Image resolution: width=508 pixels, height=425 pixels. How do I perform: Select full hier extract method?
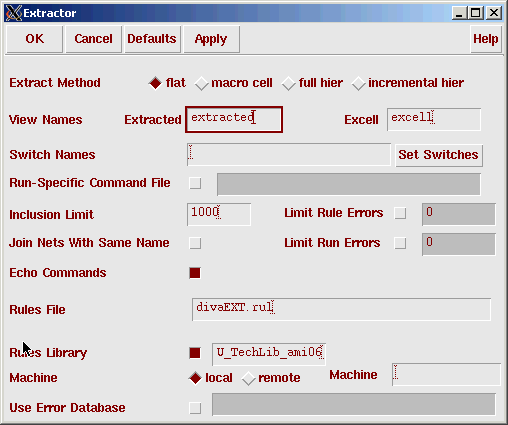(289, 83)
